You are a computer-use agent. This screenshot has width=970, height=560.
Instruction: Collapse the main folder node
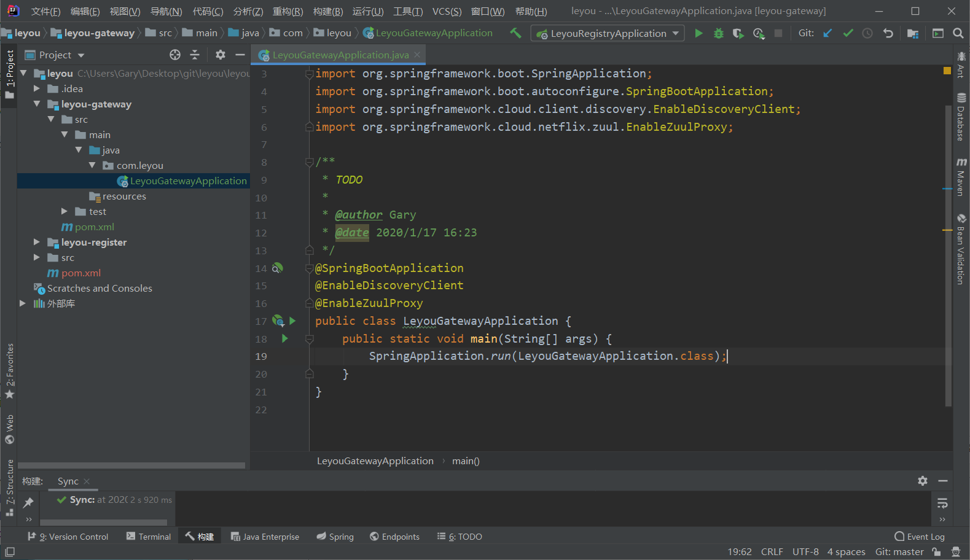(x=65, y=134)
